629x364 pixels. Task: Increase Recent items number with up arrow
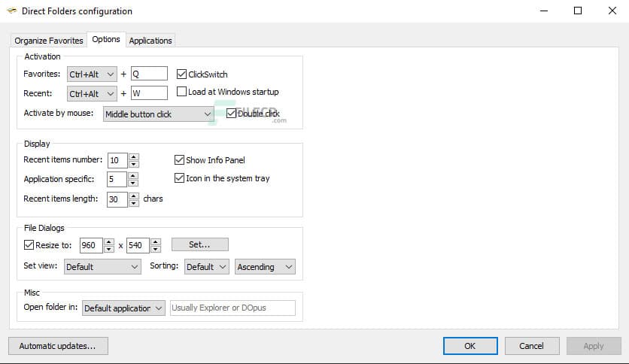pyautogui.click(x=134, y=156)
